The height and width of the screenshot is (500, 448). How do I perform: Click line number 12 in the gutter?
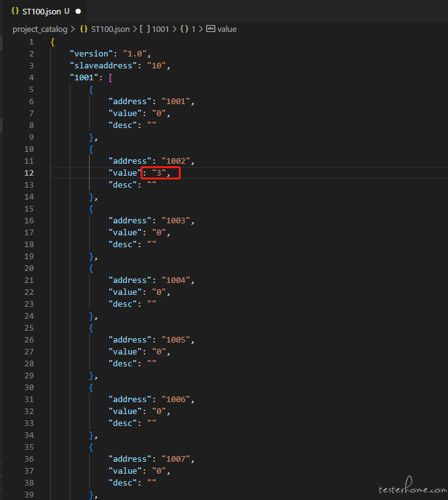click(29, 173)
